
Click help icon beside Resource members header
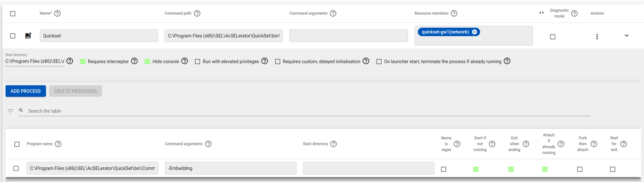454,13
